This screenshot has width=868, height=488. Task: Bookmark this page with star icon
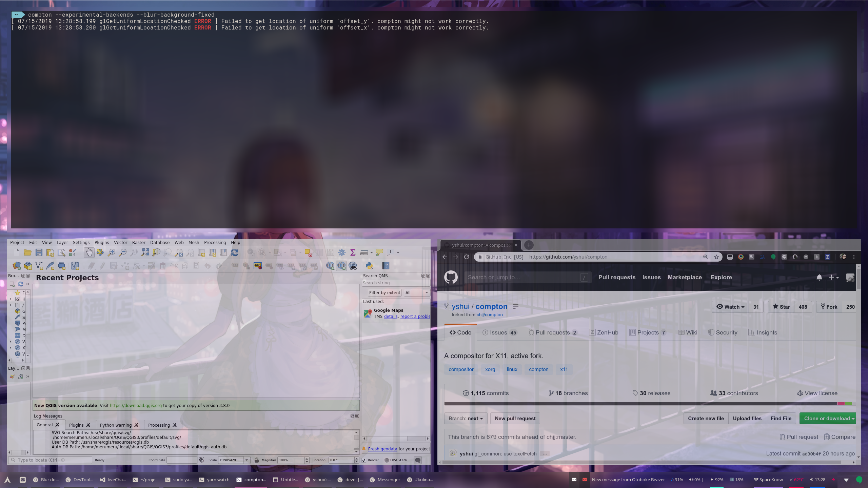[x=716, y=257]
